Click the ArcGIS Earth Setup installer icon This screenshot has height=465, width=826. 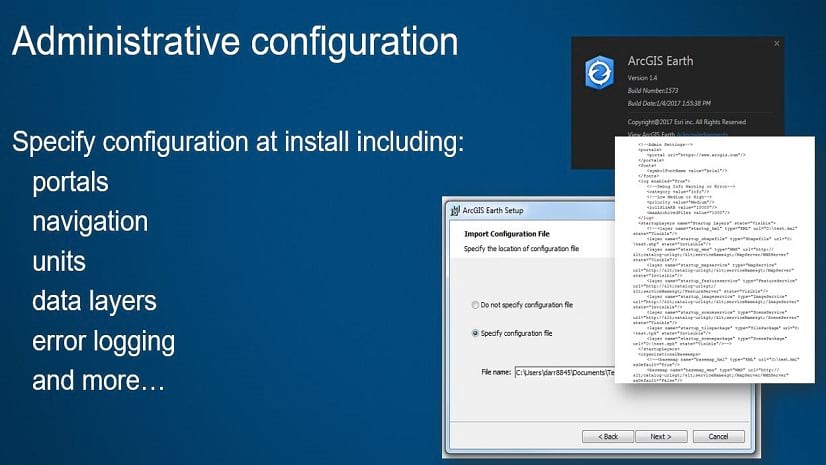(x=455, y=211)
